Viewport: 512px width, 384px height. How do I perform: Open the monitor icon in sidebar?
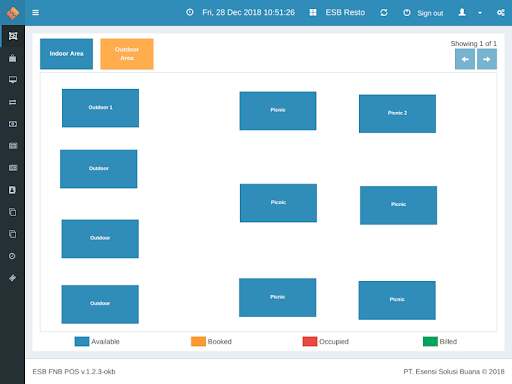click(13, 80)
